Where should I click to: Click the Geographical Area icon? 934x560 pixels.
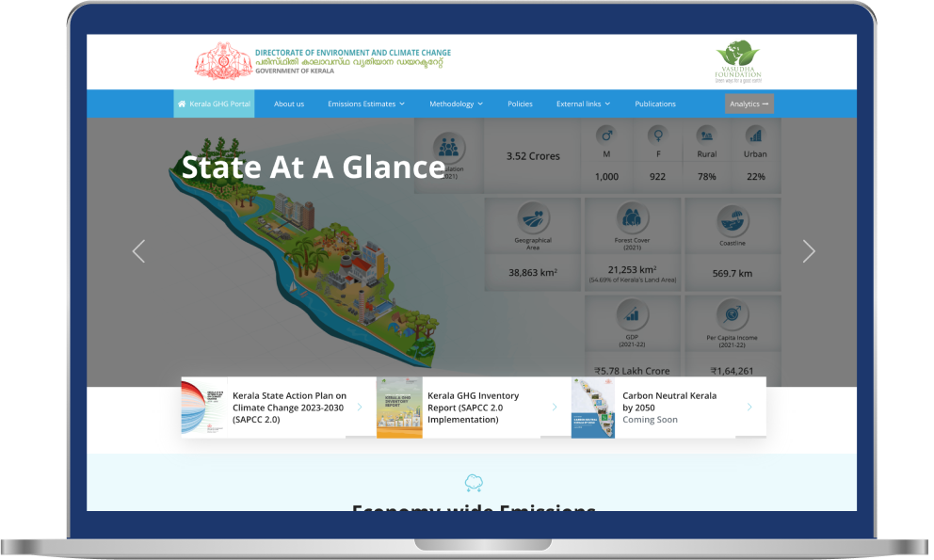click(533, 219)
